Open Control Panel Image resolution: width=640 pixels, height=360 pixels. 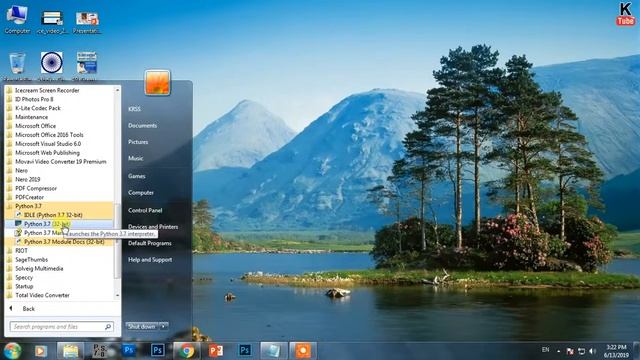[145, 211]
